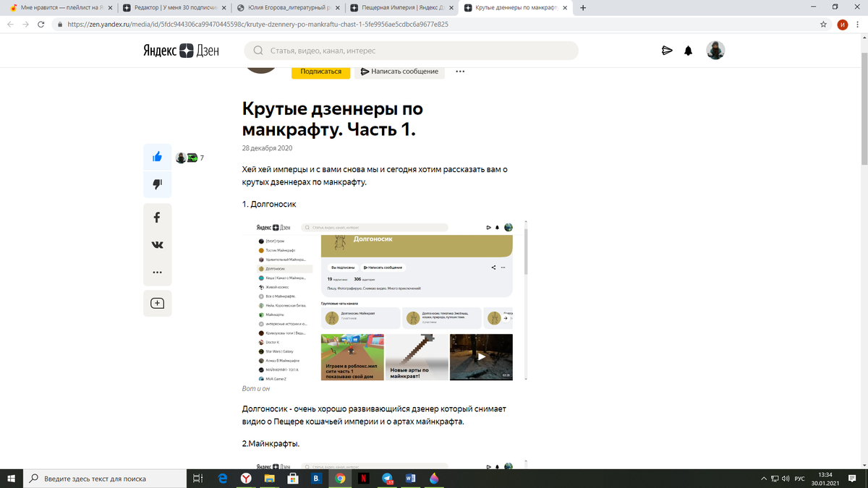Save the article to a collection icon
868x488 pixels.
(x=157, y=303)
